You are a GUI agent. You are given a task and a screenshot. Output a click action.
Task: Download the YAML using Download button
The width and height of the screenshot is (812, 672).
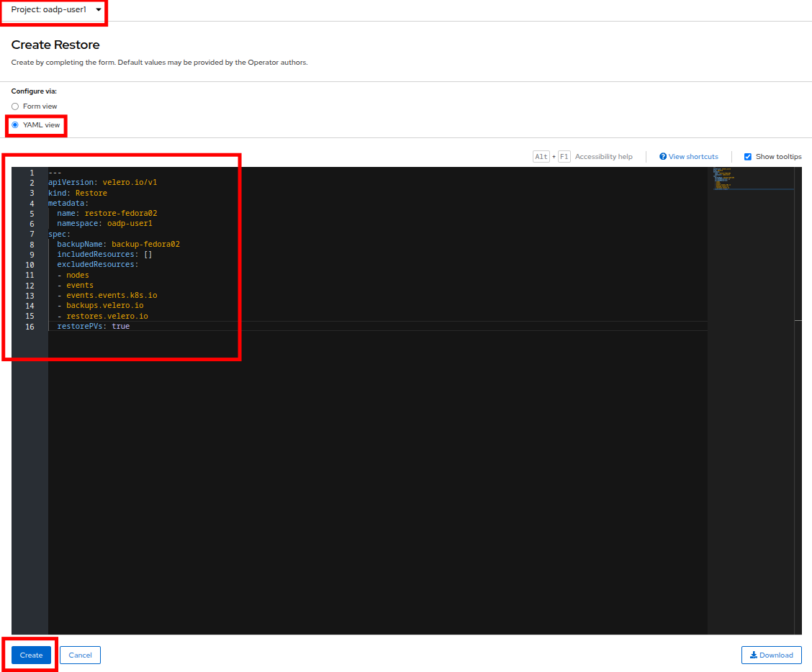point(771,655)
